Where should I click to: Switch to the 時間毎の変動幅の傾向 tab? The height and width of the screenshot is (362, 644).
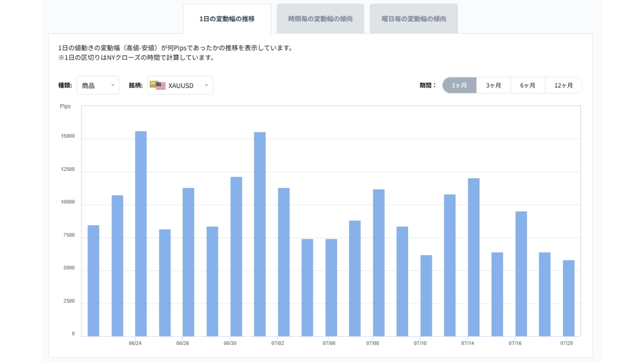[320, 19]
